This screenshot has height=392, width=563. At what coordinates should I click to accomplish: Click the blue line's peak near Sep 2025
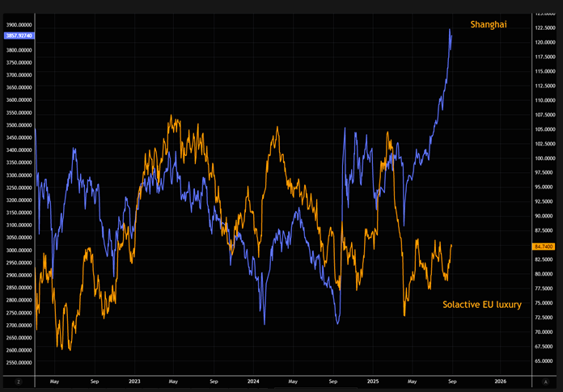(450, 29)
